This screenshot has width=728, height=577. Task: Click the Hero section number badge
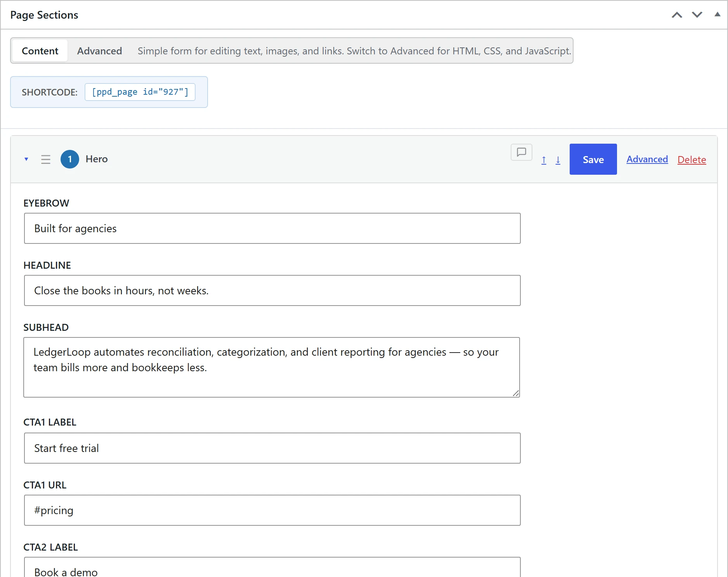(70, 159)
